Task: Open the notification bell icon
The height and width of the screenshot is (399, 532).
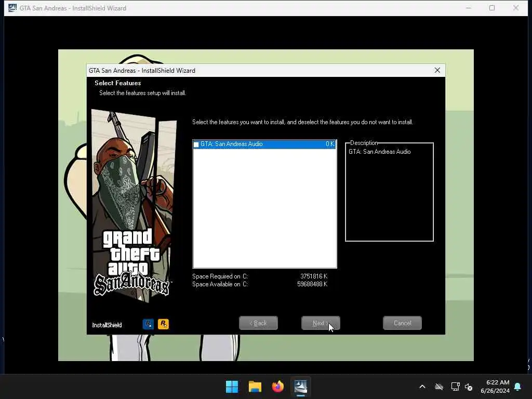Action: point(518,387)
